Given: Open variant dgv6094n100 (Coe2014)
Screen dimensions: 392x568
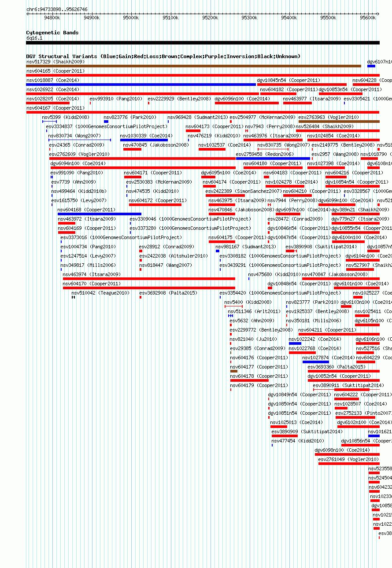Looking at the screenshot, I should [x=78, y=163].
